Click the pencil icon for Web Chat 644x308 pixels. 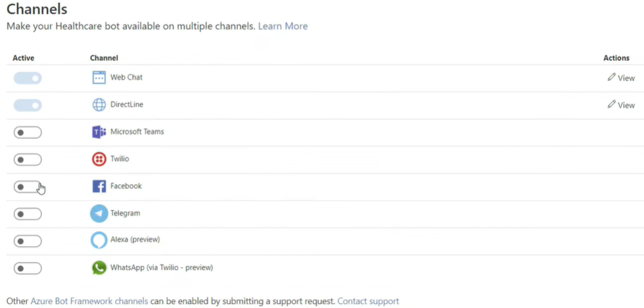[612, 77]
